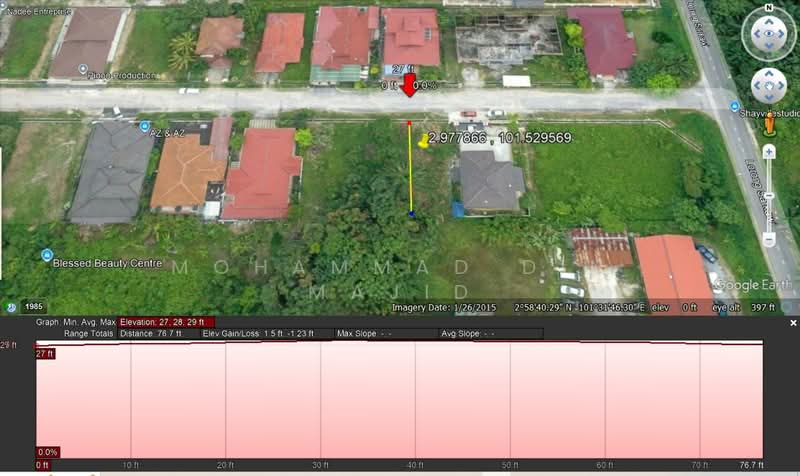The image size is (800, 476).
Task: Open the historical imagery 1985 clock icon
Action: coord(11,307)
